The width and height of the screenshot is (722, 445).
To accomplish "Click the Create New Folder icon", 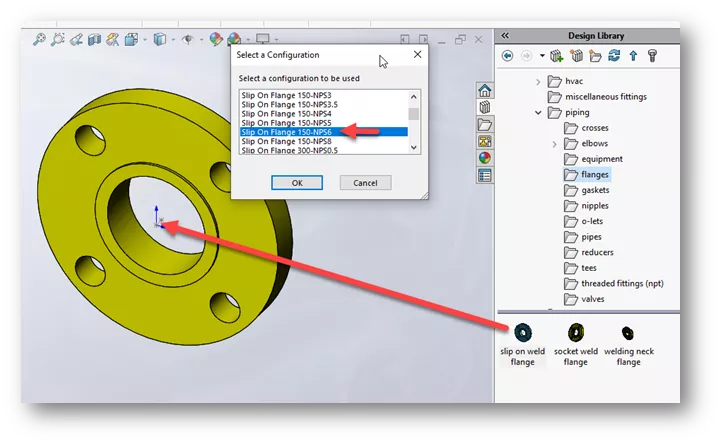I will [x=595, y=56].
